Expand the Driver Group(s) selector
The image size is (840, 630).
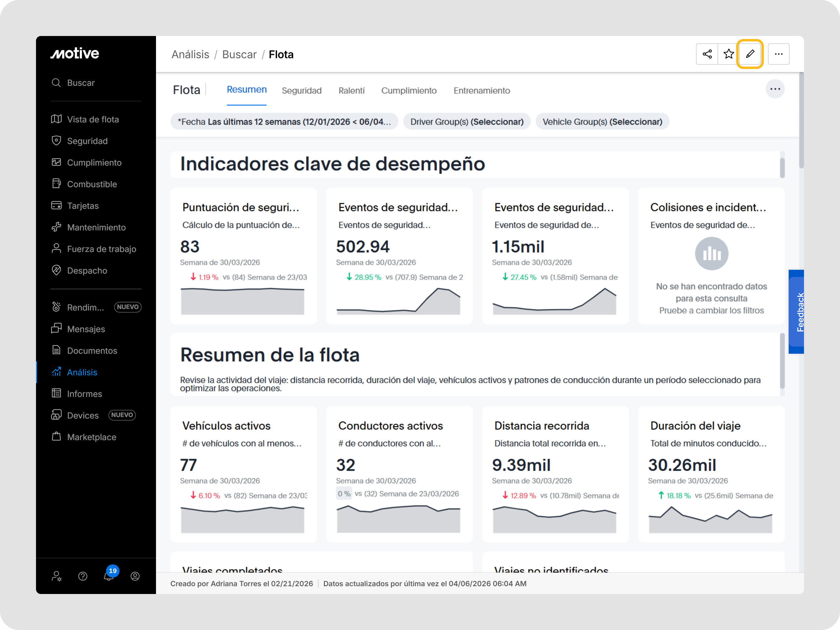[x=467, y=121]
